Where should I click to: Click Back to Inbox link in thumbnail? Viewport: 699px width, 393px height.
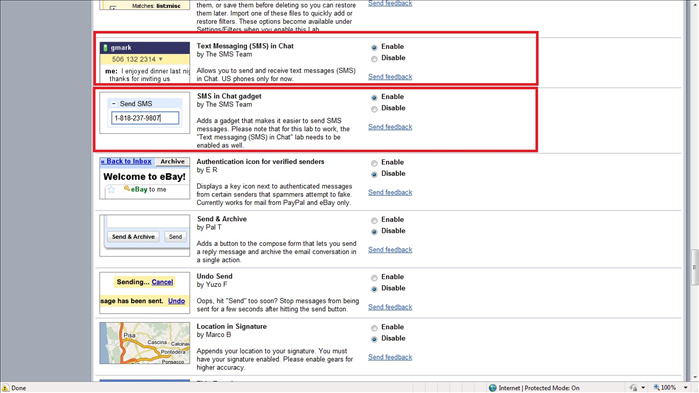pyautogui.click(x=126, y=161)
